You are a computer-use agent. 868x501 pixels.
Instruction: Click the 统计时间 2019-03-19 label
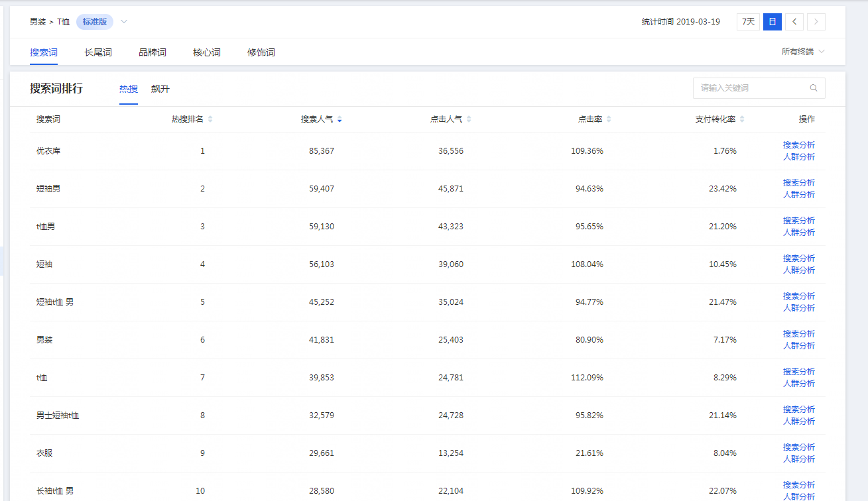click(681, 22)
